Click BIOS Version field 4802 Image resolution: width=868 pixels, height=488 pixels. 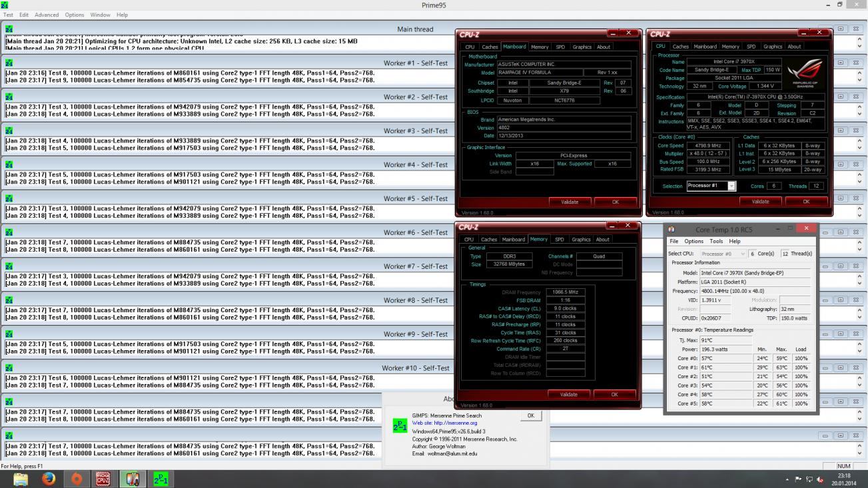[564, 127]
